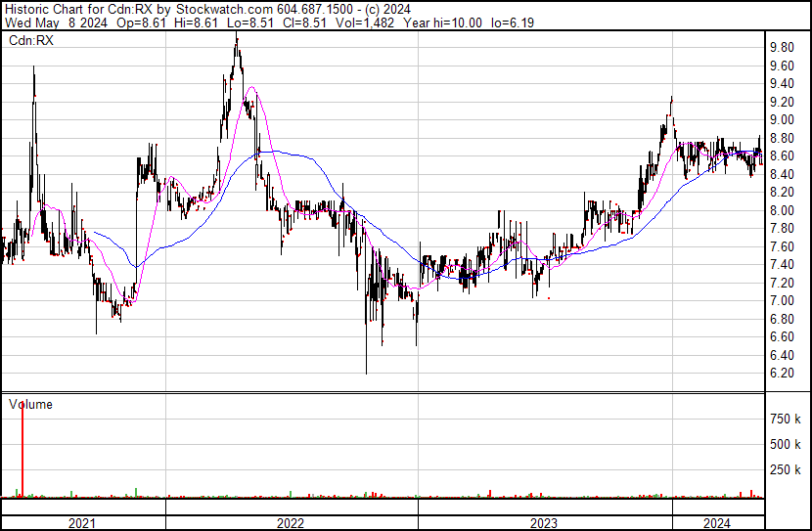This screenshot has height=531, width=812.
Task: Click the Volume panel label
Action: click(30, 404)
